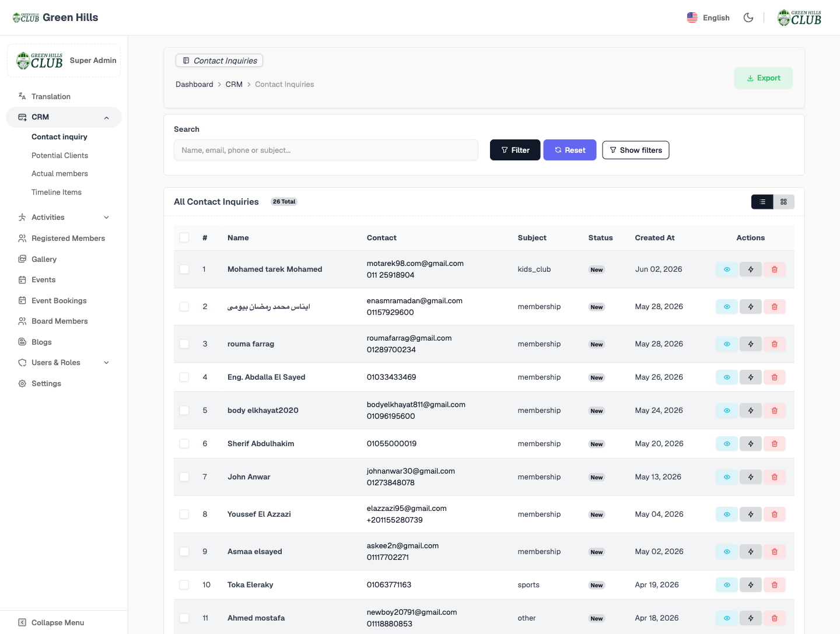This screenshot has height=634, width=840.
Task: Click the Show filters button
Action: [x=636, y=150]
